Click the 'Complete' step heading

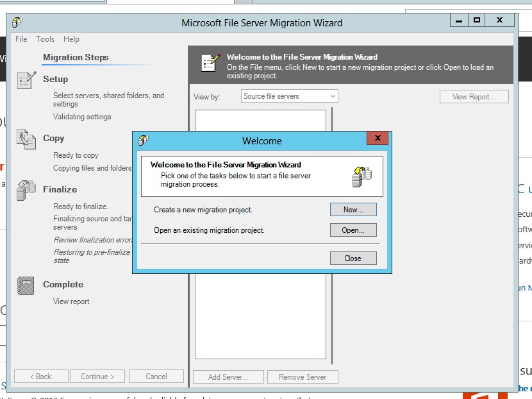[x=63, y=284]
